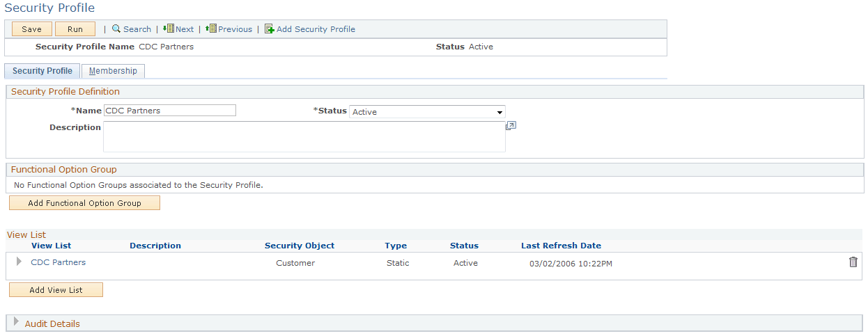Click the Search magnifier icon in toolbar
This screenshot has height=336, width=868.
coord(116,29)
